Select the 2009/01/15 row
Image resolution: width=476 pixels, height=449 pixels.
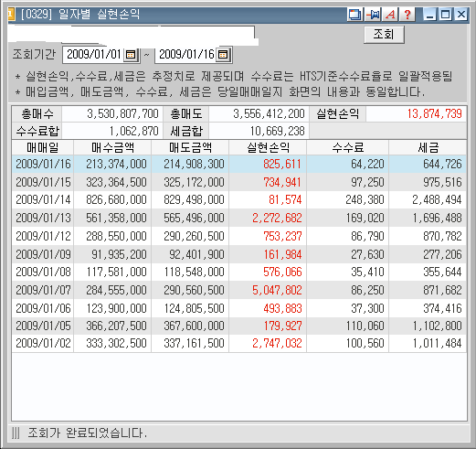point(239,182)
